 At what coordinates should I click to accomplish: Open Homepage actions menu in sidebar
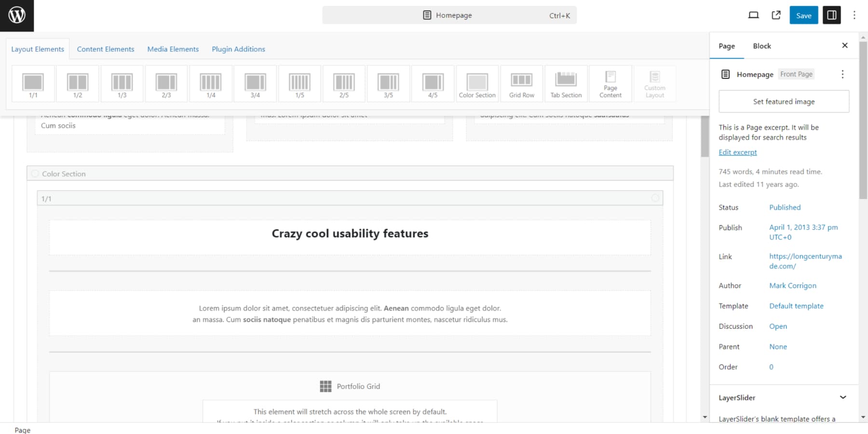tap(842, 74)
